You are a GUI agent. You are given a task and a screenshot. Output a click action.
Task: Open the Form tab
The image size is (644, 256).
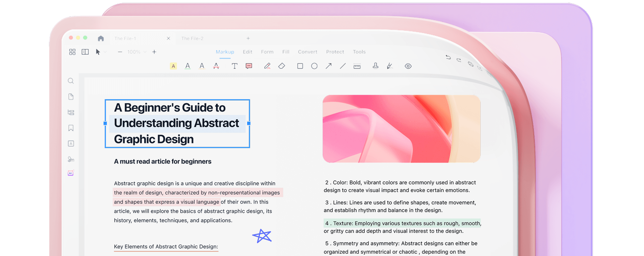point(267,52)
